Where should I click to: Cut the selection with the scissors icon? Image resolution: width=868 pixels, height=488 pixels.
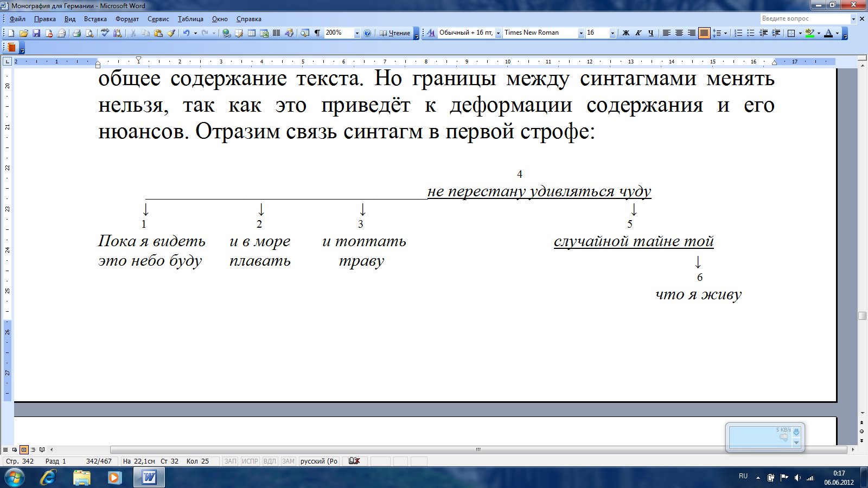(133, 33)
